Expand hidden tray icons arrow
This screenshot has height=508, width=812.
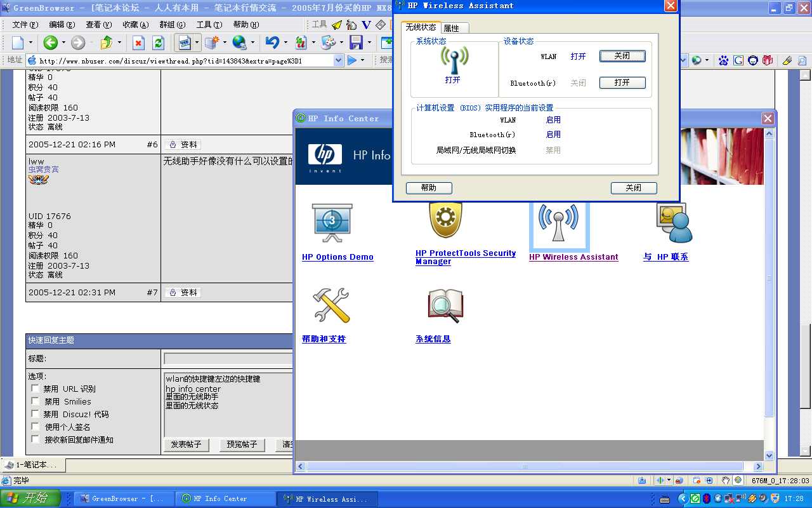point(683,498)
